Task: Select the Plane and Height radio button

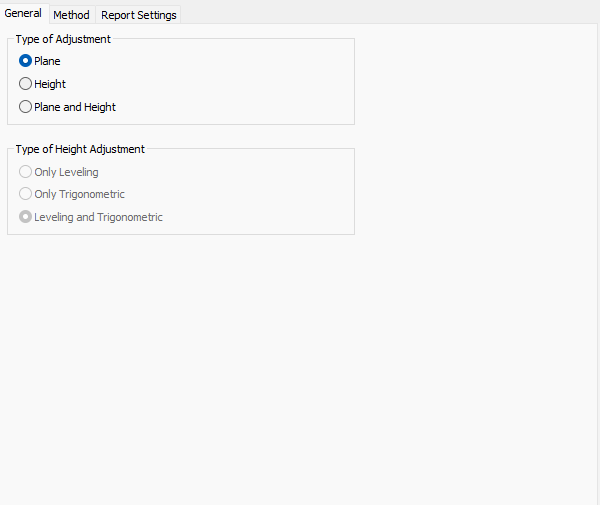Action: pos(26,107)
